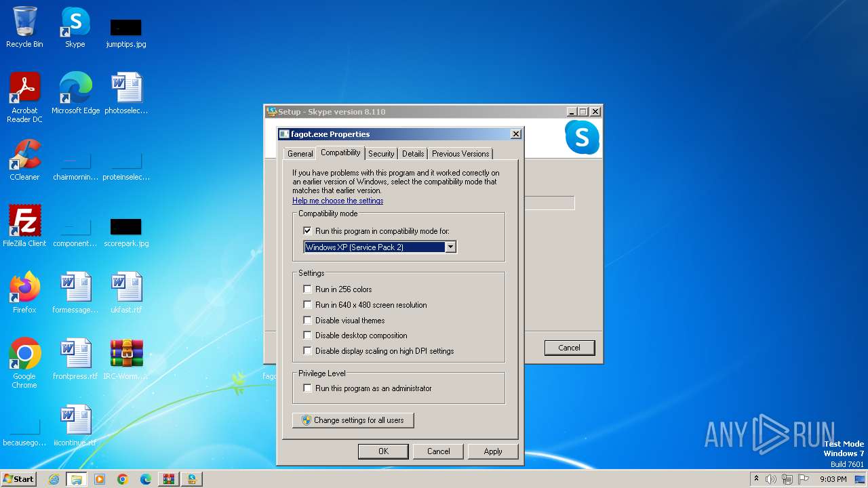This screenshot has width=868, height=488.
Task: Check Disable desktop composition
Action: pyautogui.click(x=308, y=335)
